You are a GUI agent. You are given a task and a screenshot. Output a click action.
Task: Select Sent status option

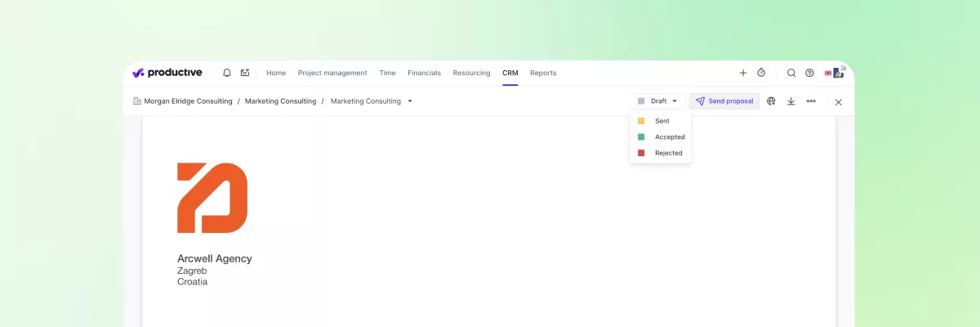click(x=661, y=121)
